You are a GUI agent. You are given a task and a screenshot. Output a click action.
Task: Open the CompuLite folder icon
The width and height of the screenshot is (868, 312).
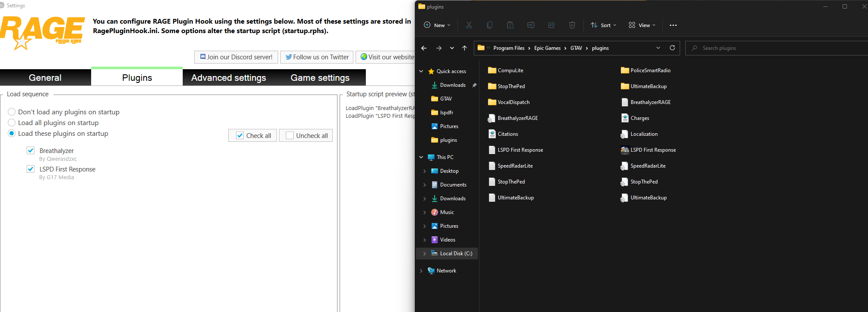(x=492, y=70)
